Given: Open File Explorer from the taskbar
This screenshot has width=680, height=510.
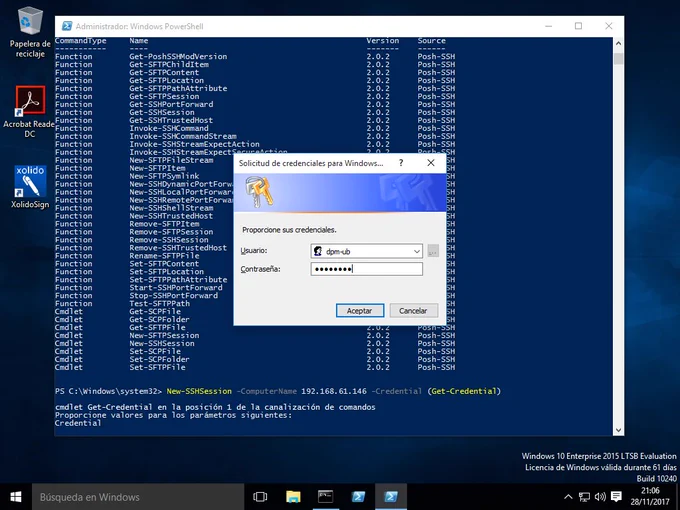Looking at the screenshot, I should pos(293,497).
